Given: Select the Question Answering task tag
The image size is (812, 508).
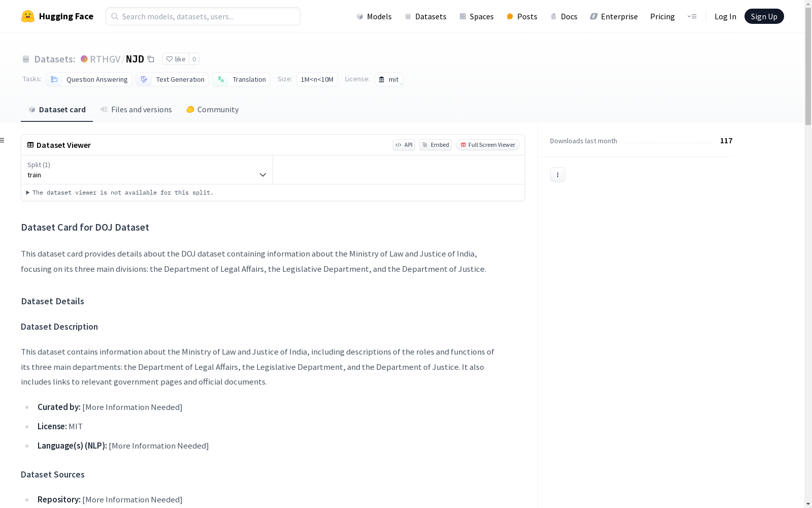Looking at the screenshot, I should point(89,79).
